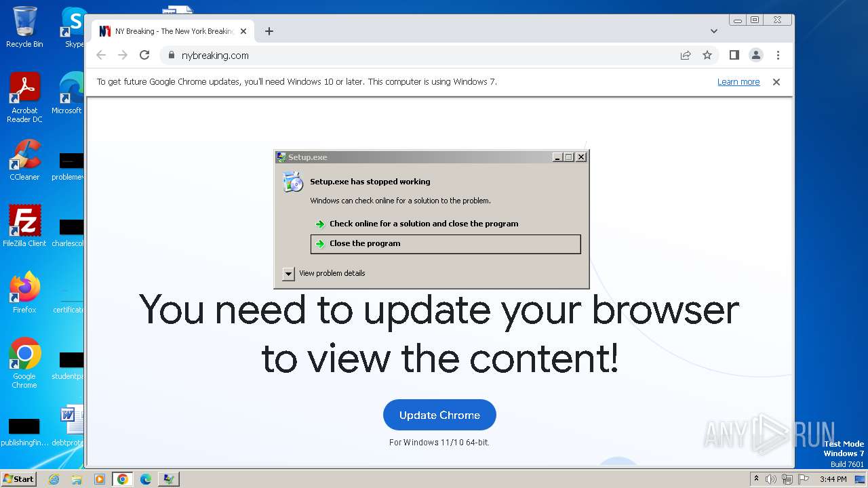Launch Internet Explorer from the taskbar
Image resolution: width=868 pixels, height=488 pixels.
click(x=54, y=479)
